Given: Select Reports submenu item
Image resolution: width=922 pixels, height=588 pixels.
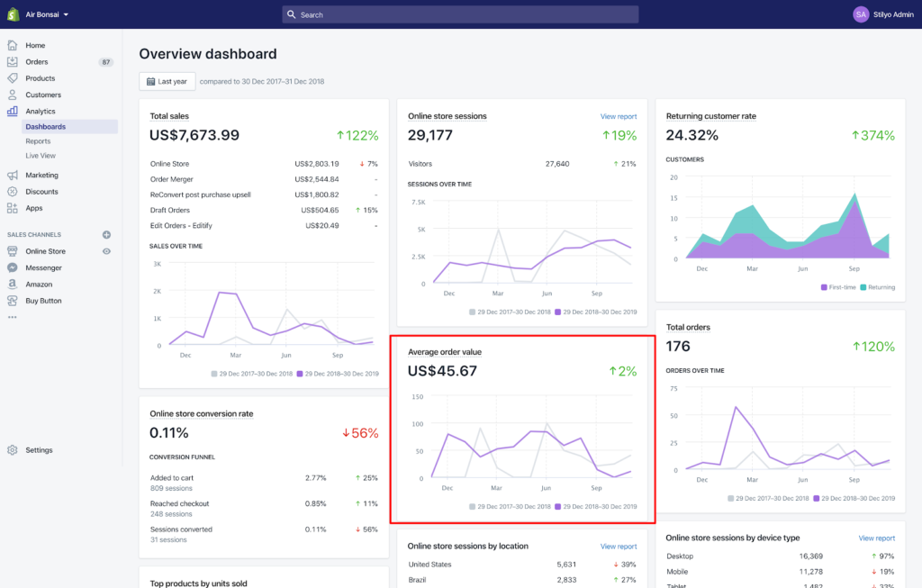Looking at the screenshot, I should coord(38,141).
